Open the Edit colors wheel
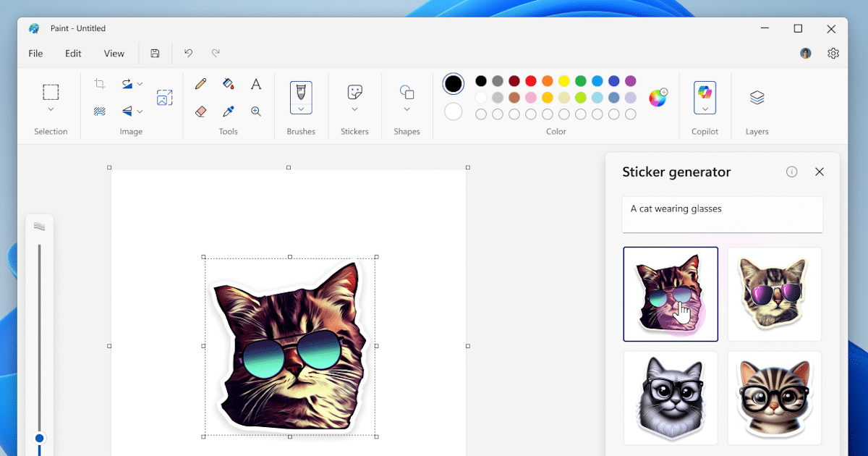 (x=658, y=98)
